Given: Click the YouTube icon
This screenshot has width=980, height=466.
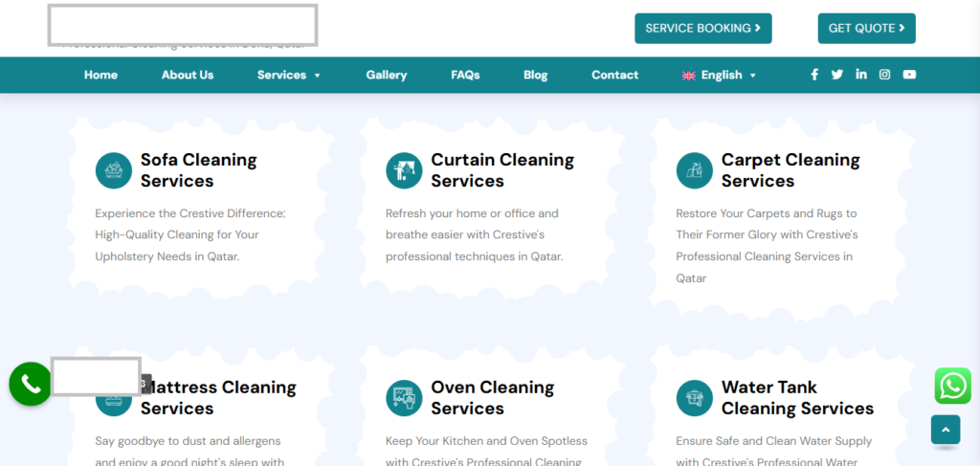Looking at the screenshot, I should point(909,75).
